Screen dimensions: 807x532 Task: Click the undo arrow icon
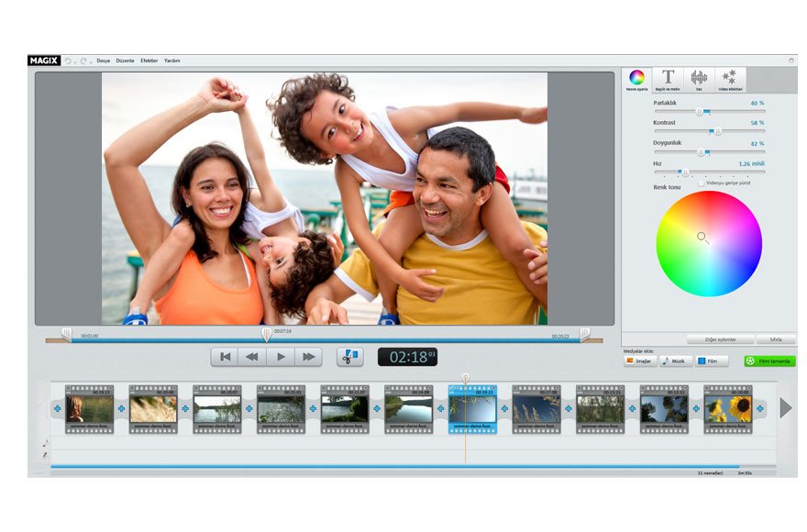(68, 61)
